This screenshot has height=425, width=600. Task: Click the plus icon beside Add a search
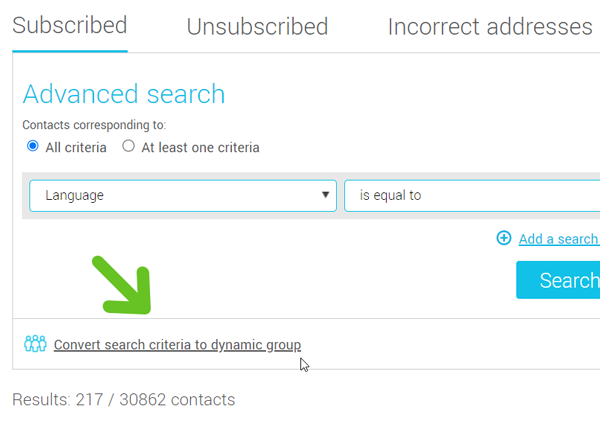[504, 238]
